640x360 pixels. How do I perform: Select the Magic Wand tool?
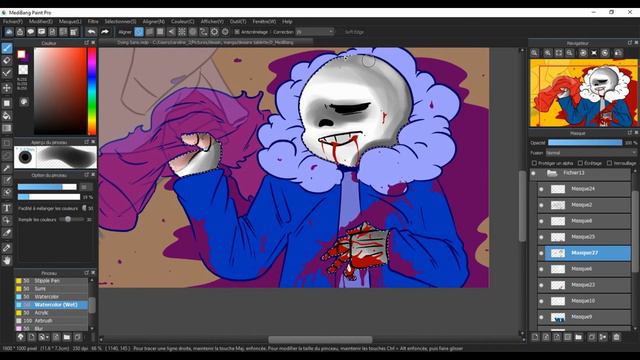point(7,168)
